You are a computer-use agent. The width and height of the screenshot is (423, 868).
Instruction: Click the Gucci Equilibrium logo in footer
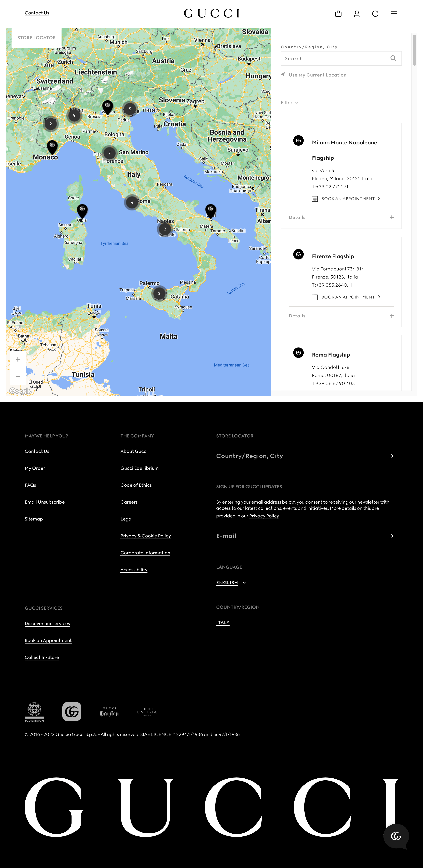34,712
